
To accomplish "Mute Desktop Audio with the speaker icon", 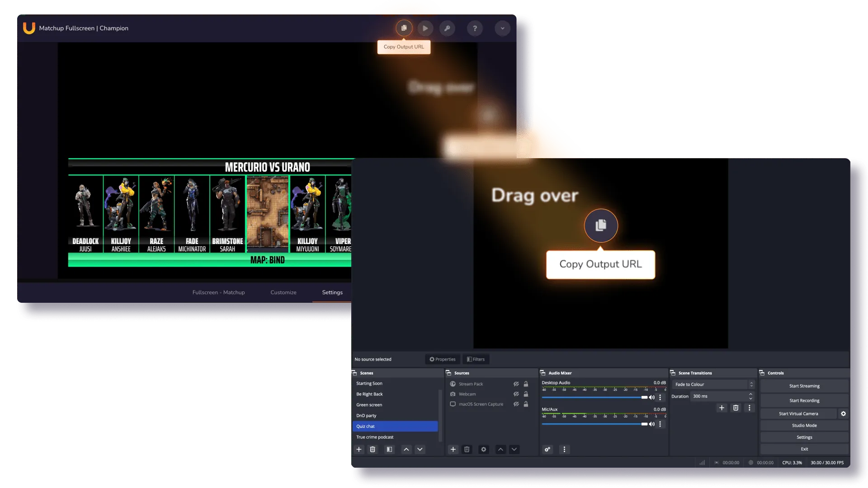I will click(651, 398).
